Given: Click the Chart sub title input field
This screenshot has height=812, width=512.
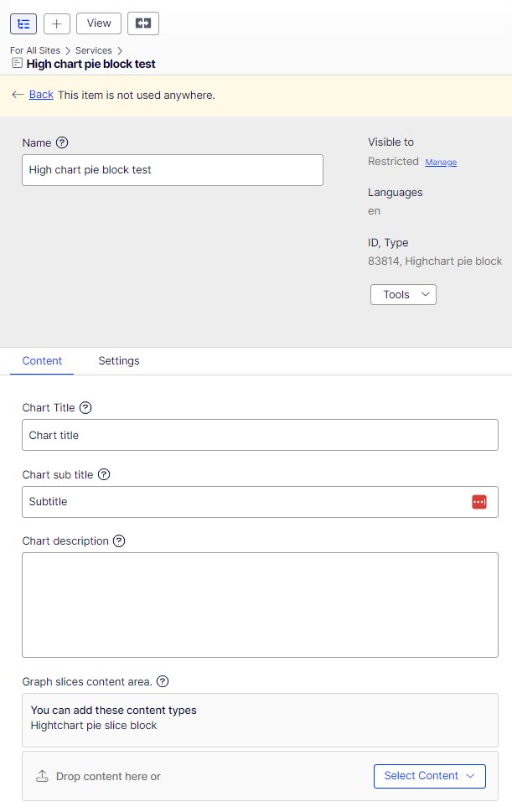Looking at the screenshot, I should pos(260,502).
